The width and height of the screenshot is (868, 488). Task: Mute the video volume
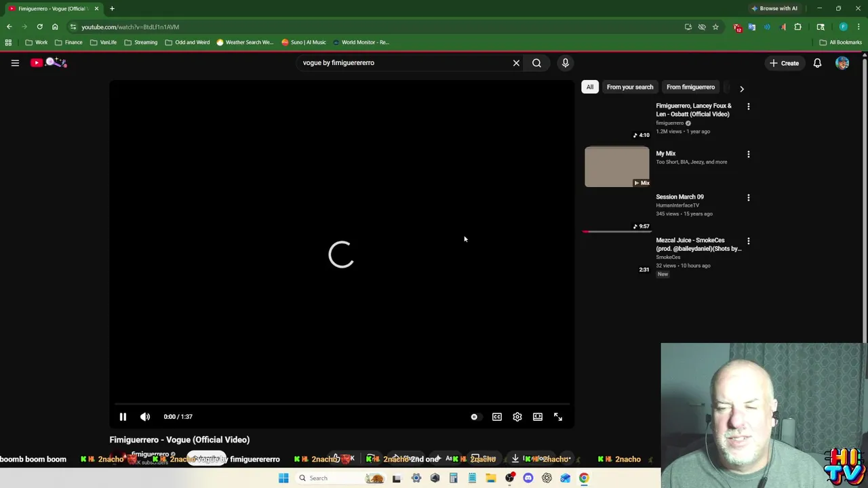coord(145,417)
